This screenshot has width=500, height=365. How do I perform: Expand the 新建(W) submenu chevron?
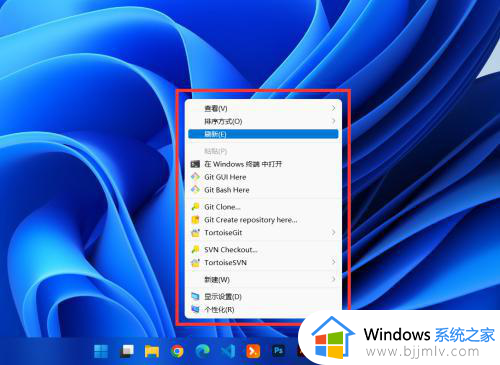[x=333, y=279]
